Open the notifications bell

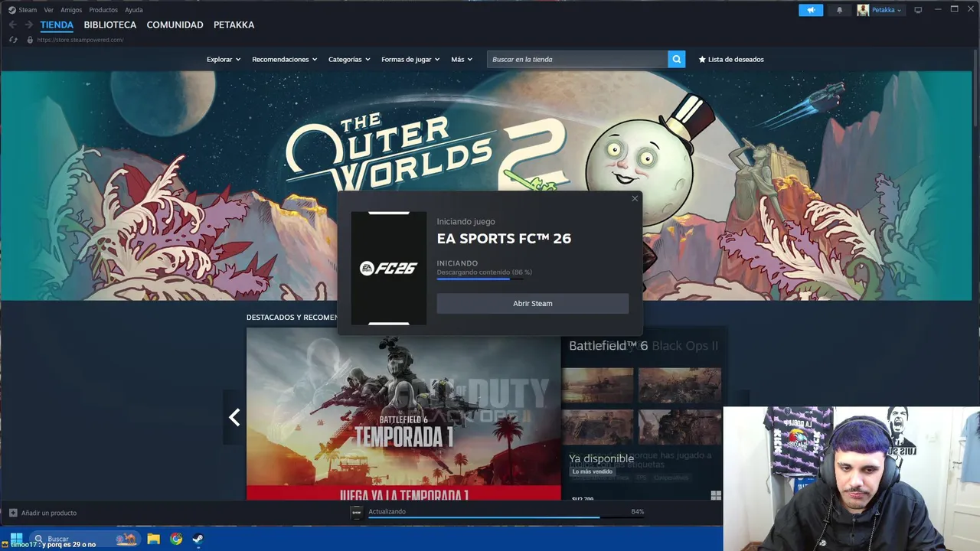(839, 10)
